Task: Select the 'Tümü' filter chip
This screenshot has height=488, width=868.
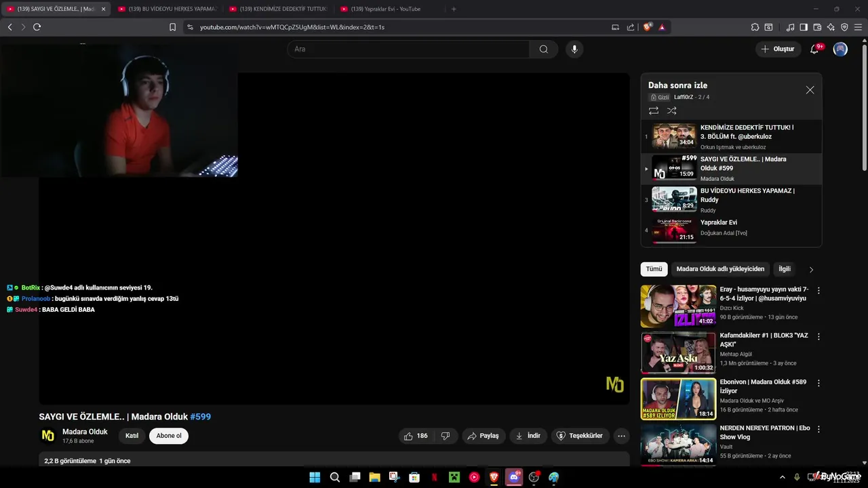Action: point(654,269)
